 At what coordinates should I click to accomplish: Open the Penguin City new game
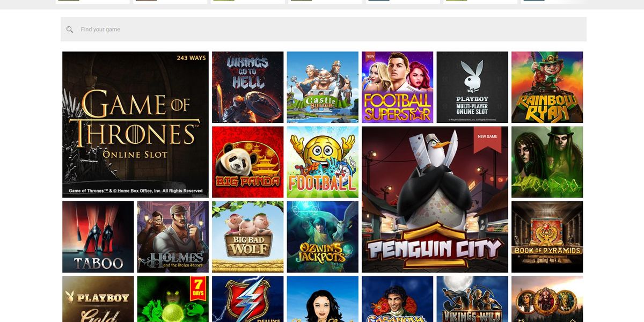click(x=435, y=200)
